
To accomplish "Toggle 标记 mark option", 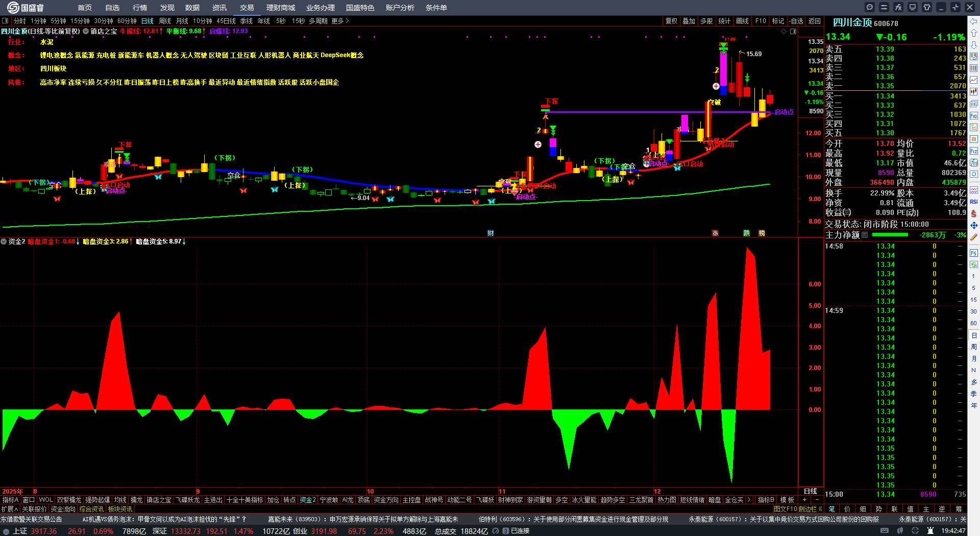I will click(x=778, y=21).
